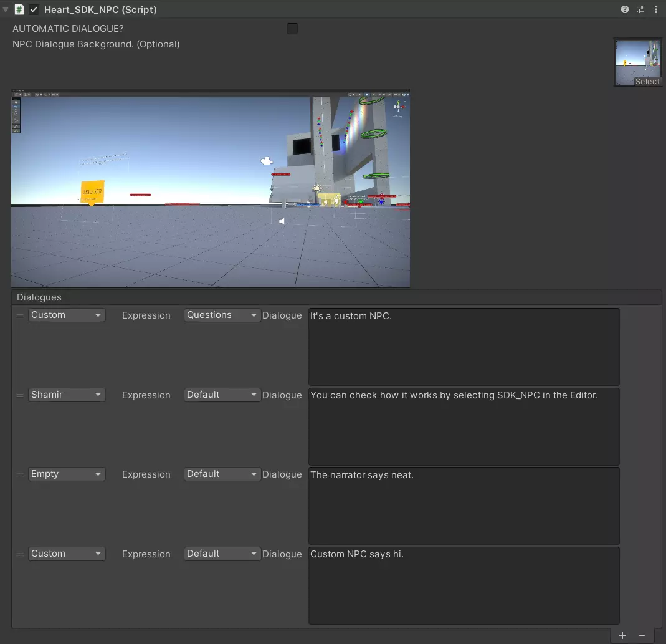The width and height of the screenshot is (666, 644).
Task: Open component help reference icon
Action: click(625, 9)
